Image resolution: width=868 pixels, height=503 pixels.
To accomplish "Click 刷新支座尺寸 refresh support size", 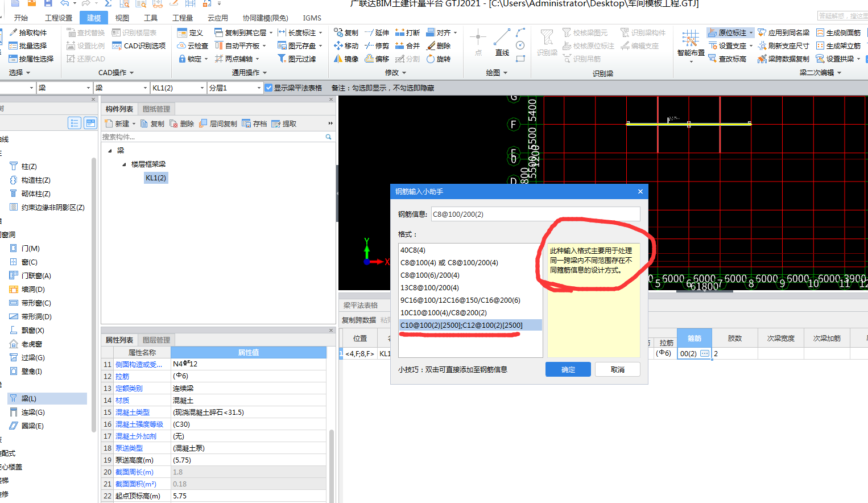I will [x=784, y=46].
